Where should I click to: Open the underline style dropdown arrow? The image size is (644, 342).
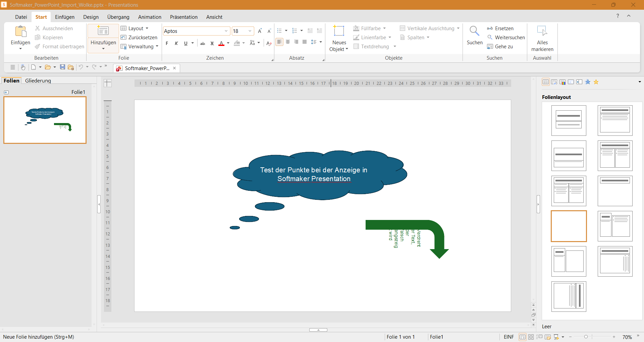coord(193,43)
